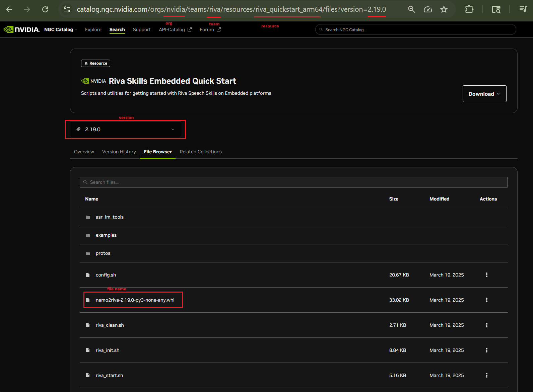This screenshot has width=533, height=392.
Task: Open actions menu for config.sh
Action: coord(487,275)
